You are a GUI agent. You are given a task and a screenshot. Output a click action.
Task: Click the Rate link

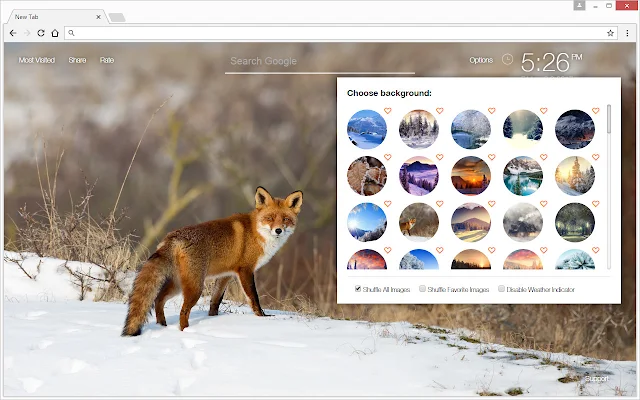(x=107, y=60)
